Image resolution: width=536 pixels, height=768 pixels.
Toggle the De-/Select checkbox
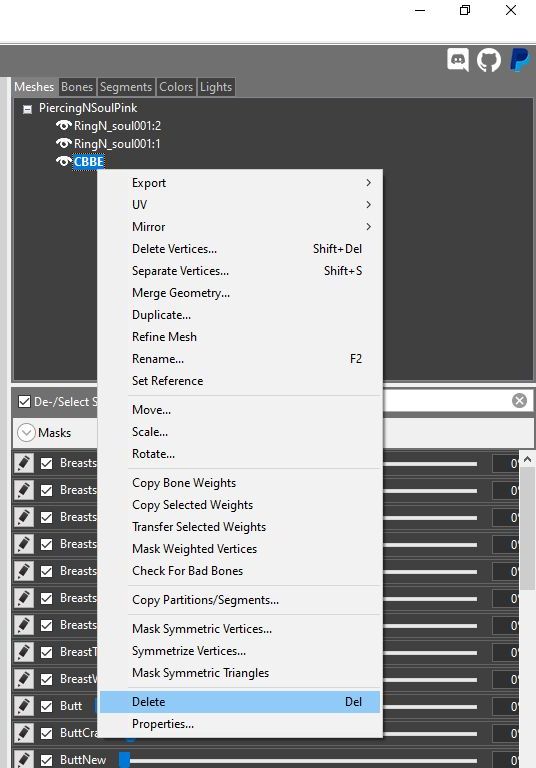(x=24, y=402)
